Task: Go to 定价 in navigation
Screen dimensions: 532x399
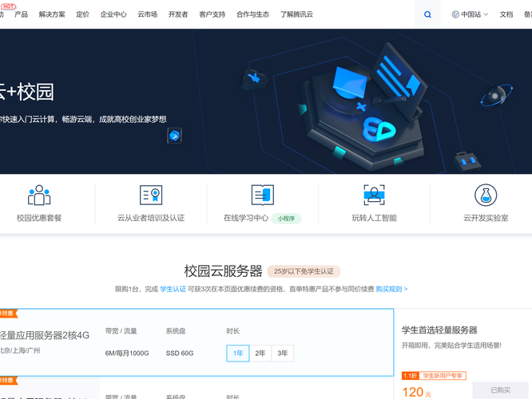Action: point(83,14)
